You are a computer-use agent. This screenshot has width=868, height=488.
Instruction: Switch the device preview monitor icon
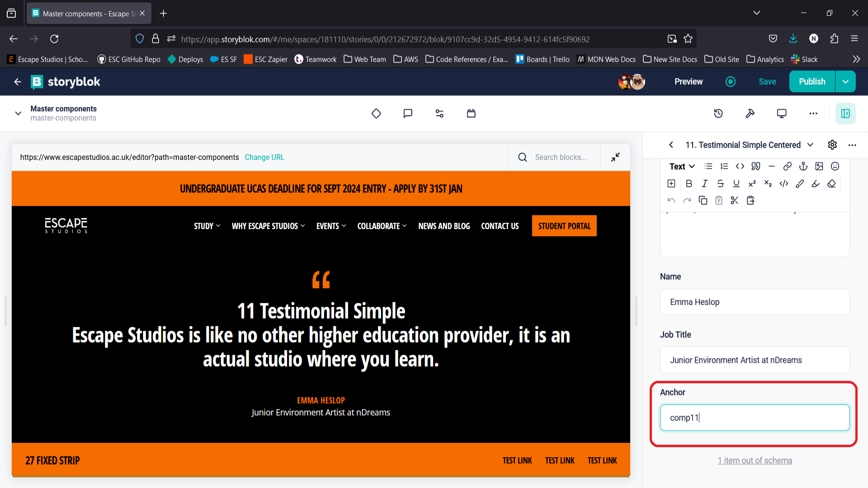[x=782, y=113]
